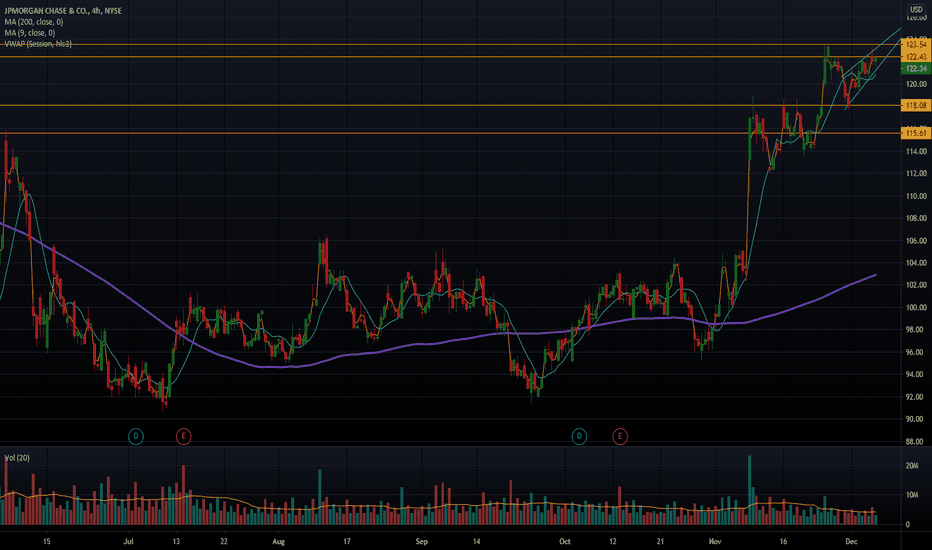This screenshot has width=932, height=550.
Task: Click the 120.00 price axis value
Action: [x=916, y=84]
